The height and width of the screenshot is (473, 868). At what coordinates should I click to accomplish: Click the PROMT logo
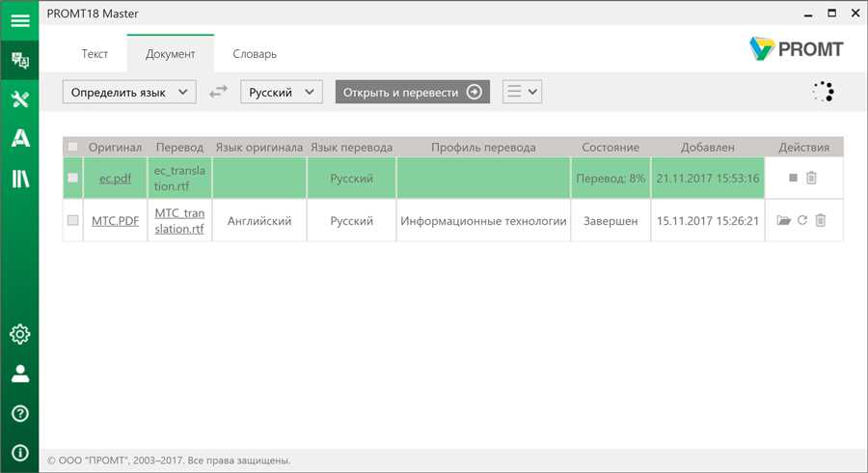[796, 48]
